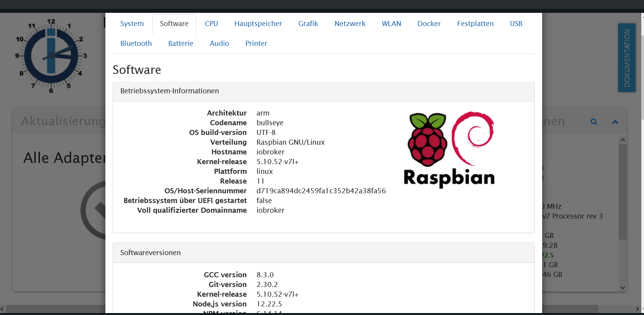The image size is (644, 315).
Task: Collapse panel with the chevron-up icon
Action: pos(615,122)
